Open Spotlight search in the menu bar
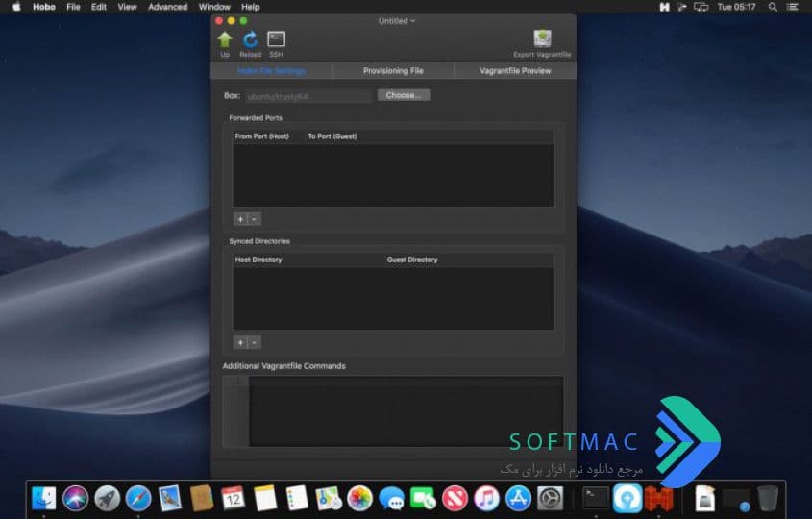 [773, 7]
